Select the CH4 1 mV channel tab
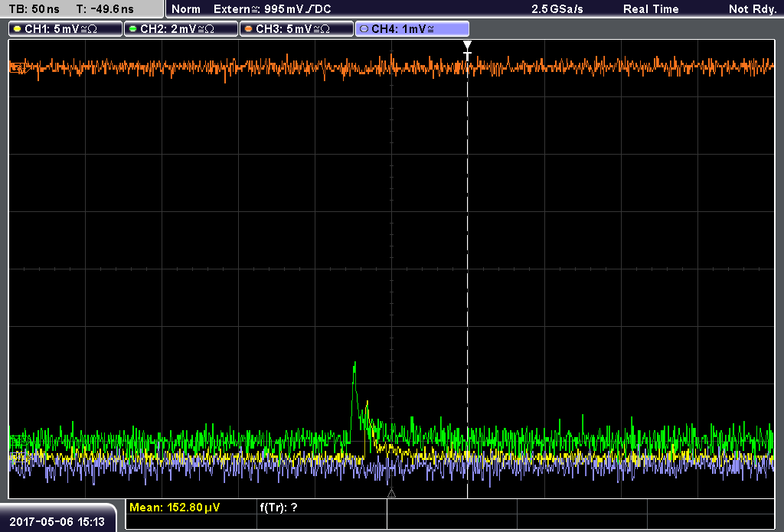The image size is (784, 532). (x=412, y=29)
